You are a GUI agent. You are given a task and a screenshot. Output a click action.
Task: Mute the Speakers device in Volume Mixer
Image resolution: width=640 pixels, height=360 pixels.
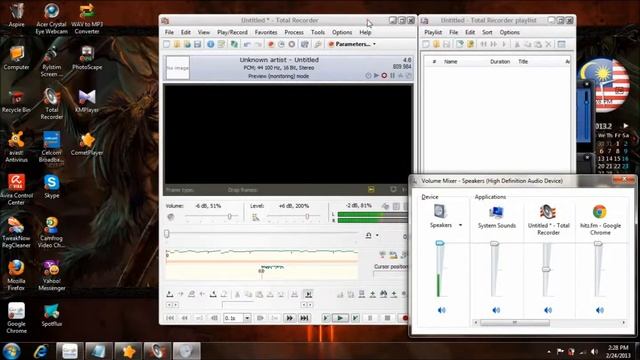[441, 310]
